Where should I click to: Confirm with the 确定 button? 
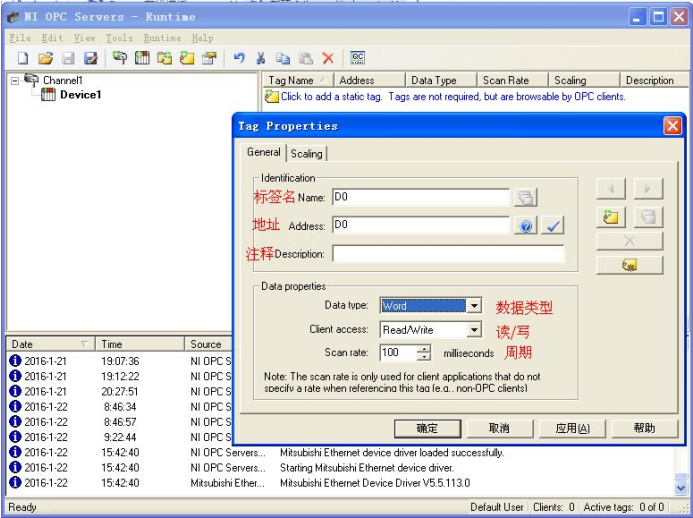tap(427, 428)
